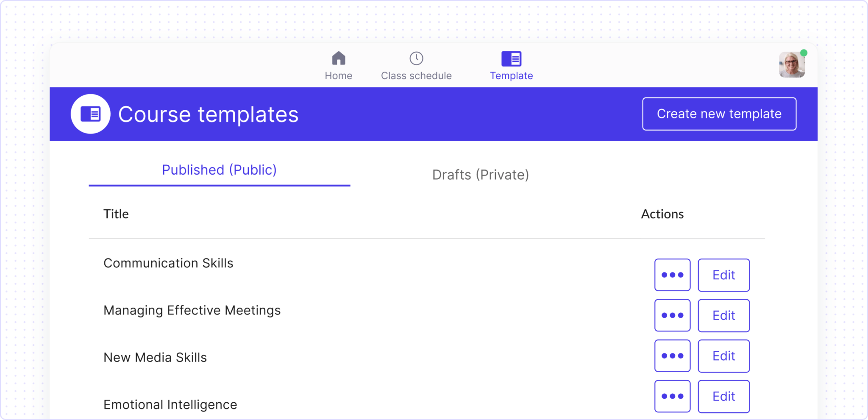
Task: Open actions menu for New Media Skills
Action: click(672, 356)
